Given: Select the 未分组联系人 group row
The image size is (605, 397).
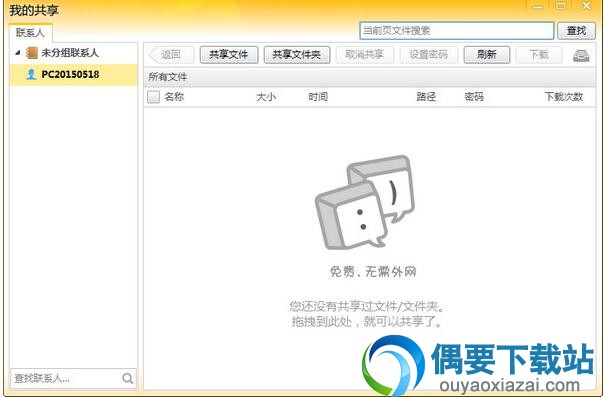Looking at the screenshot, I should [x=73, y=53].
